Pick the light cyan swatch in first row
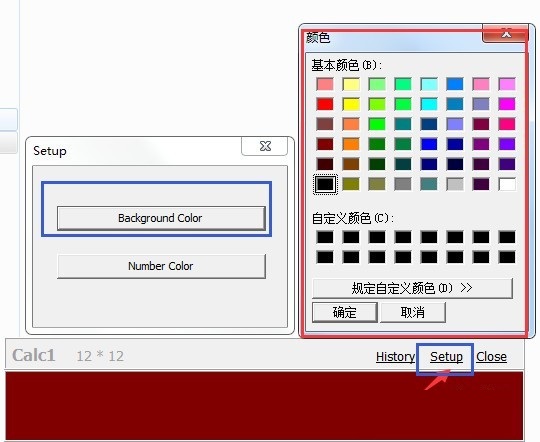This screenshot has width=540, height=442. click(x=429, y=84)
